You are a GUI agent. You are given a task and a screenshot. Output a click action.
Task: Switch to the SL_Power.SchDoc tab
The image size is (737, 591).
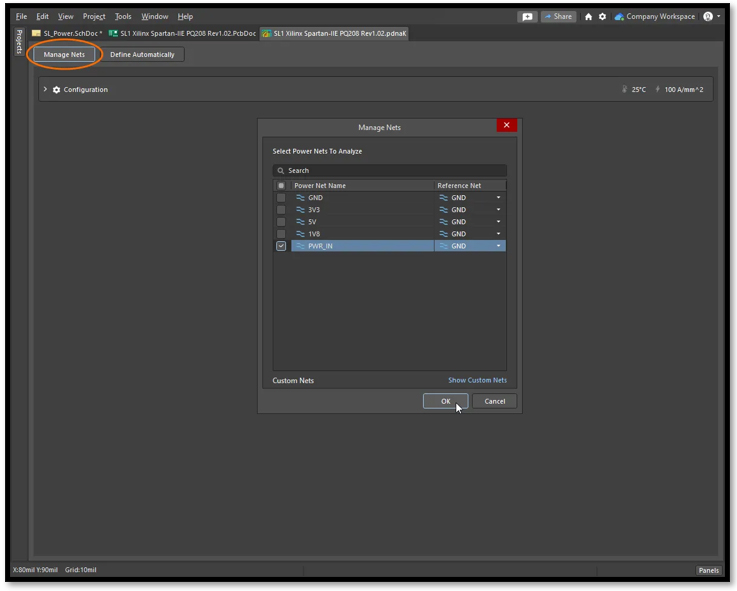67,33
